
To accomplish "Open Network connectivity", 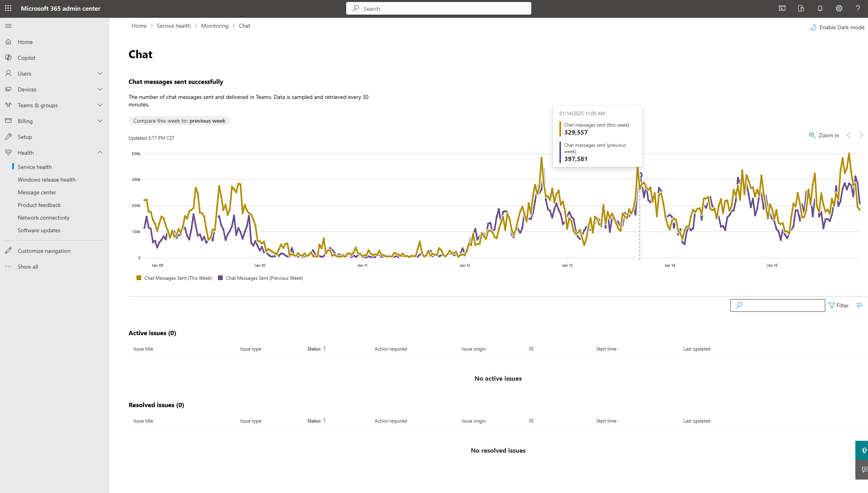I will click(44, 218).
